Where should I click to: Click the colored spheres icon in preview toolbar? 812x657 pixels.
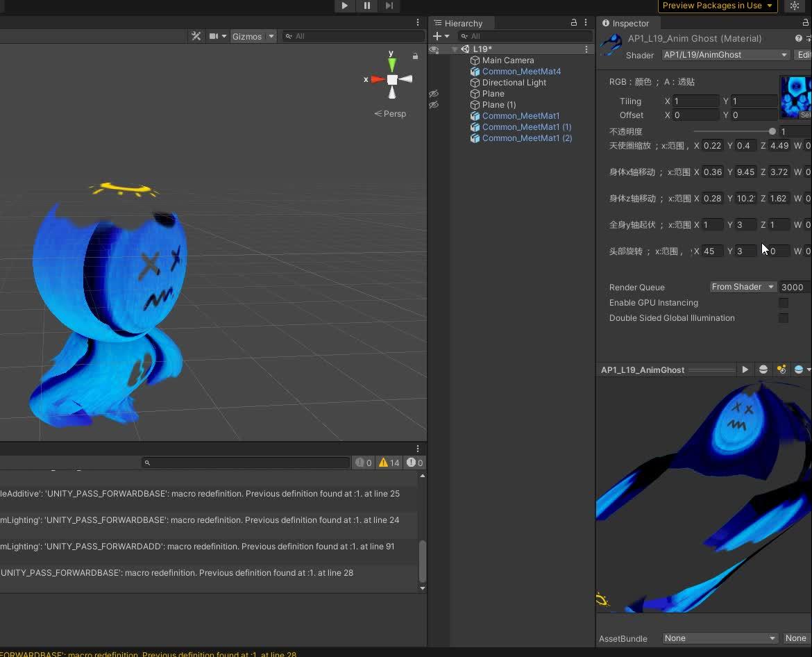[x=781, y=369]
